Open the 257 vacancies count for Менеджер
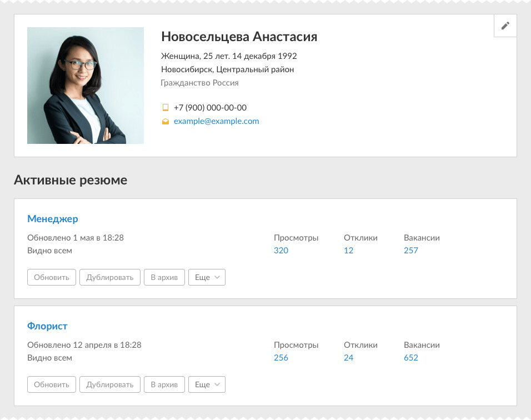Viewport: 531px width, 420px height. pyautogui.click(x=411, y=251)
